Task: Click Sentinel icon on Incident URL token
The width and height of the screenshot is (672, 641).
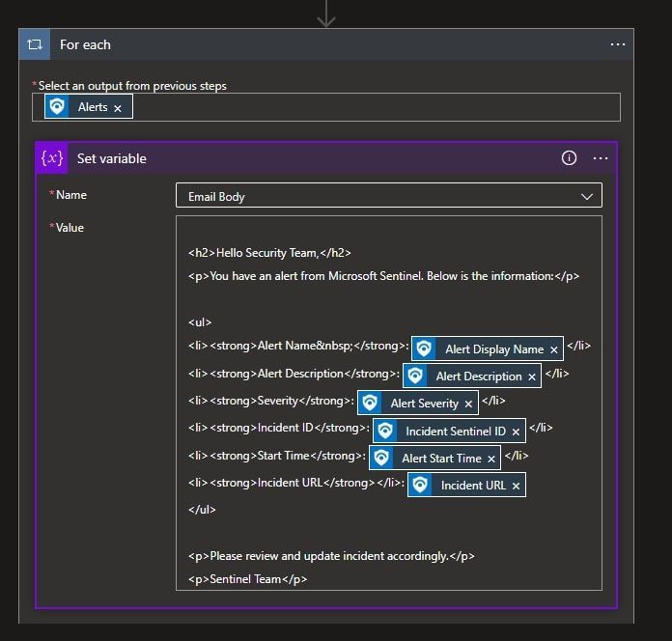Action: [x=420, y=485]
